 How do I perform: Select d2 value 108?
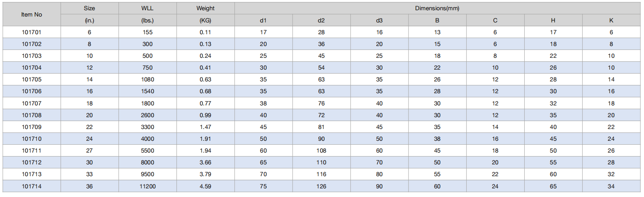click(321, 151)
